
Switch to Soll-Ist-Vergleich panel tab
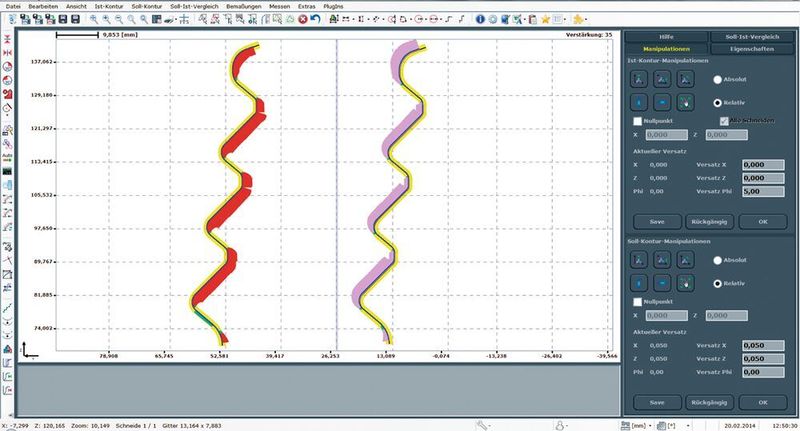click(752, 37)
